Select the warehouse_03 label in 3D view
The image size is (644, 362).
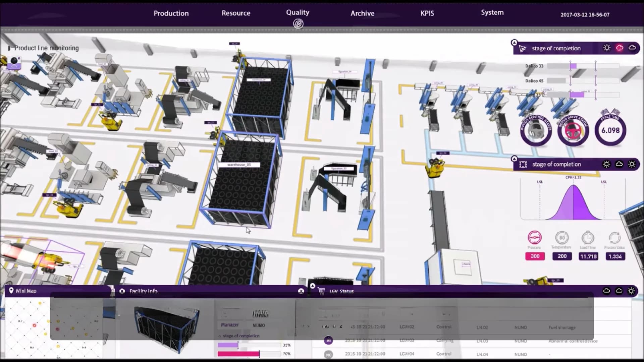(x=239, y=165)
